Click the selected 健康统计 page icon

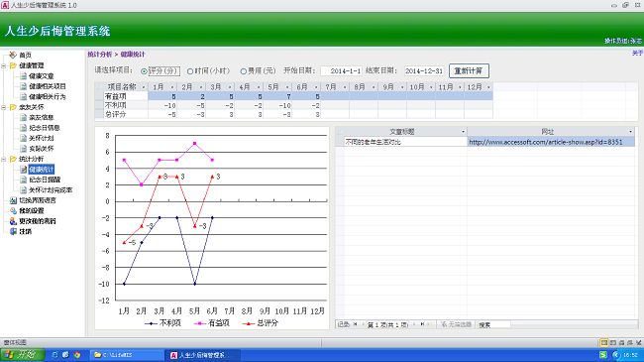click(x=24, y=169)
